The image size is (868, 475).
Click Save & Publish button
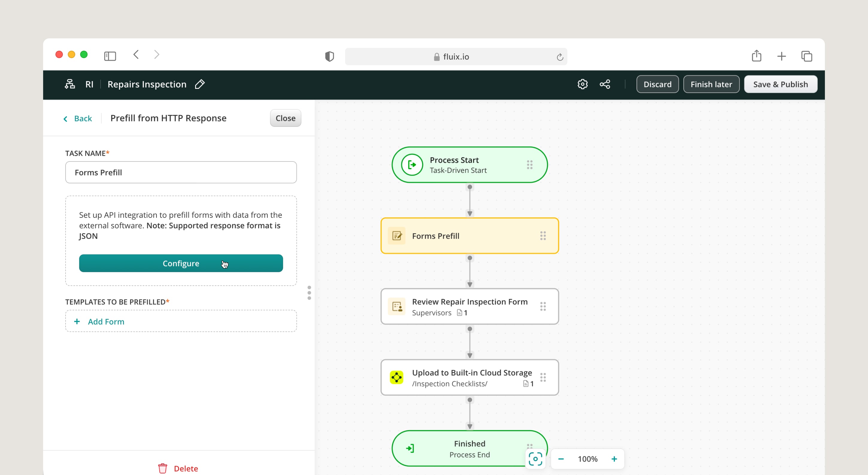780,84
